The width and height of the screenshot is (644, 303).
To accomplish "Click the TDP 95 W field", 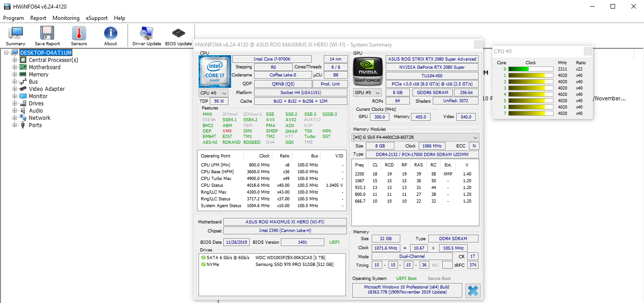I will point(219,101).
